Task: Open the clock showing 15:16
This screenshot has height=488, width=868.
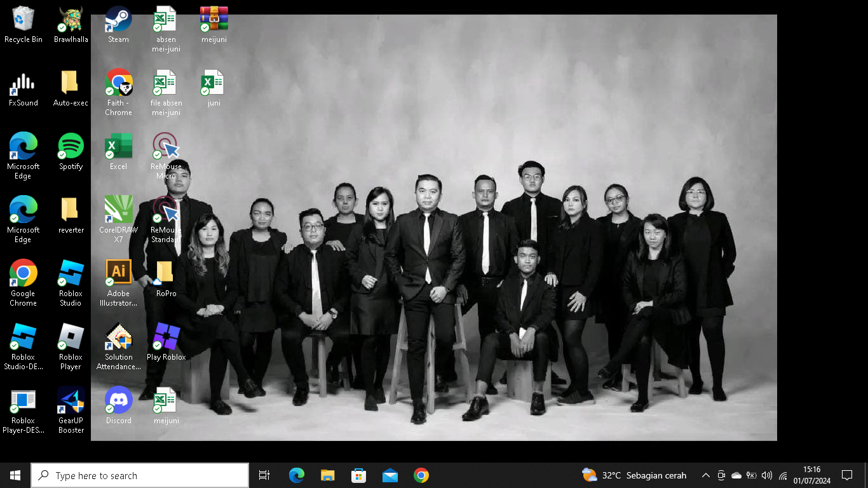Action: [811, 475]
